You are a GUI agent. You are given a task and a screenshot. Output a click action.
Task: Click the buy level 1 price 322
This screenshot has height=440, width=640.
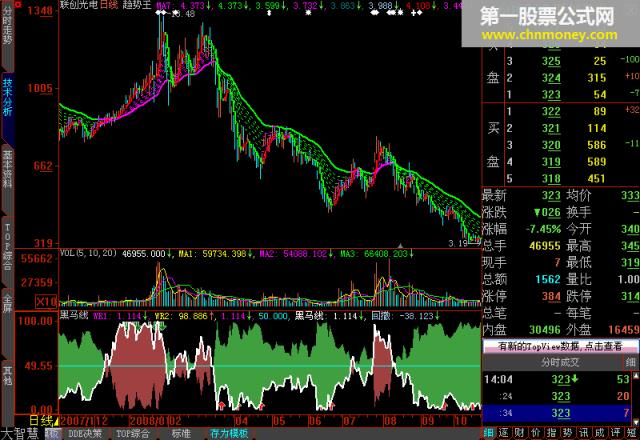[x=551, y=111]
